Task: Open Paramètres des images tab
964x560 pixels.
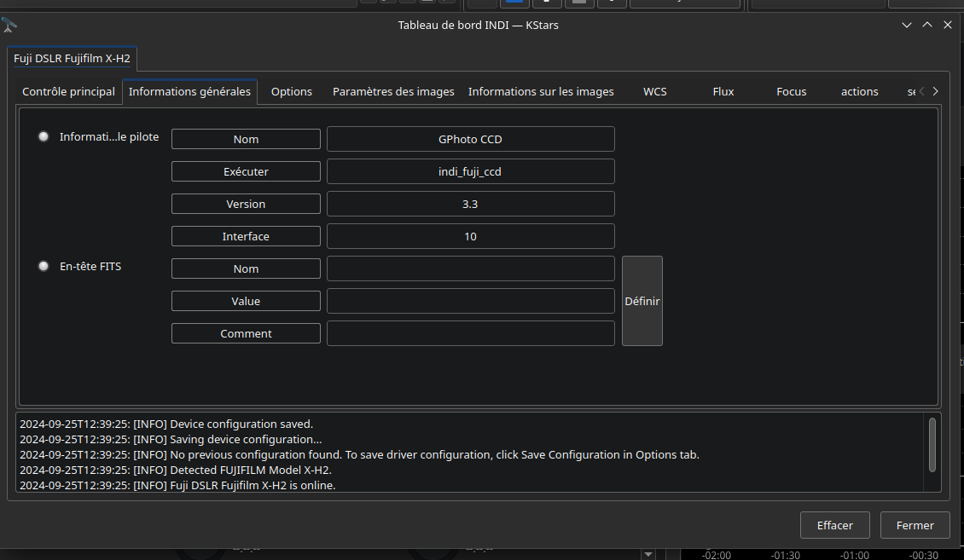Action: [393, 91]
